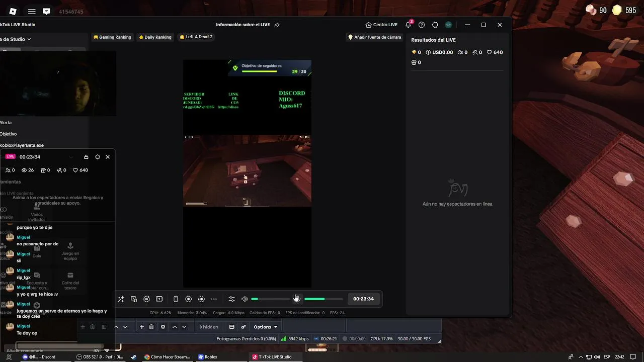Click the webcam preview thumbnail
The height and width of the screenshot is (362, 644).
58,83
